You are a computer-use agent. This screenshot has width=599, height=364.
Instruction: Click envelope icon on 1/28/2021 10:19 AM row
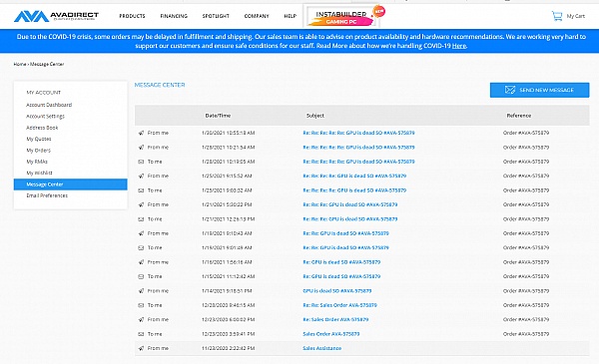tap(141, 162)
